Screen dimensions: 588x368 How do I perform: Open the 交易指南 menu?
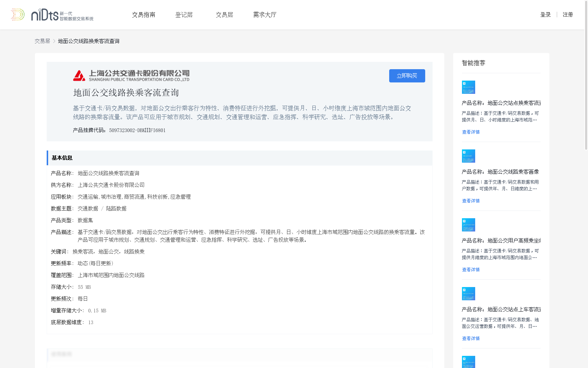click(x=144, y=15)
